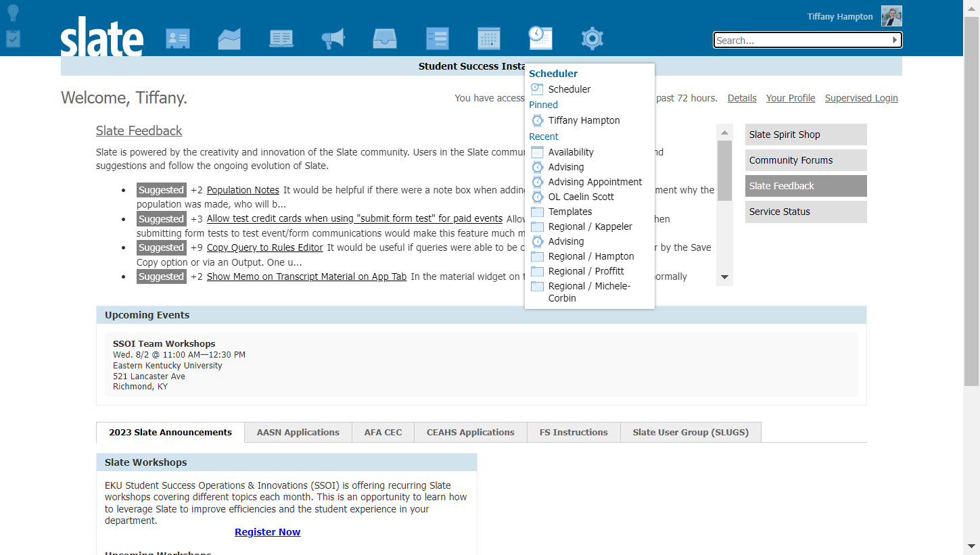Viewport: 980px width, 555px height.
Task: Open Copy Query to Rules Editor suggestion
Action: click(265, 247)
